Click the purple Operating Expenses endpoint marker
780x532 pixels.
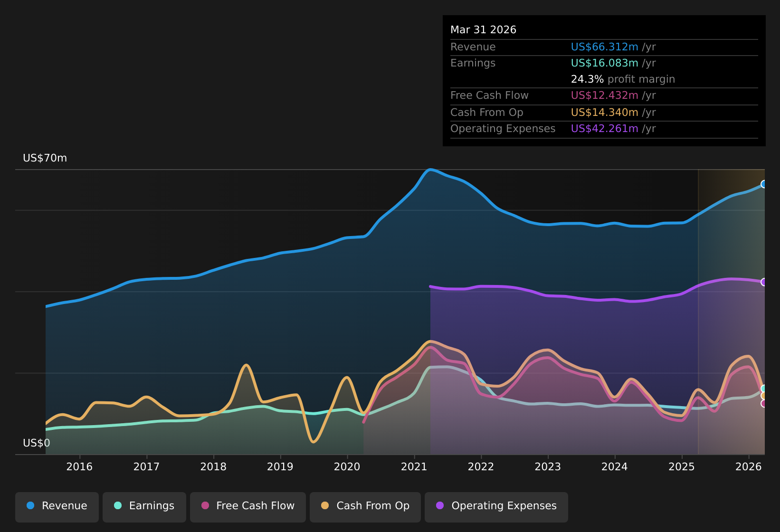pos(764,282)
